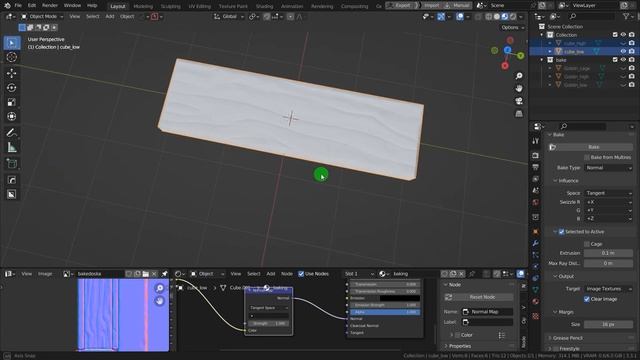This screenshot has height=360, width=640.
Task: Pick the Measure tool
Action: (12, 147)
